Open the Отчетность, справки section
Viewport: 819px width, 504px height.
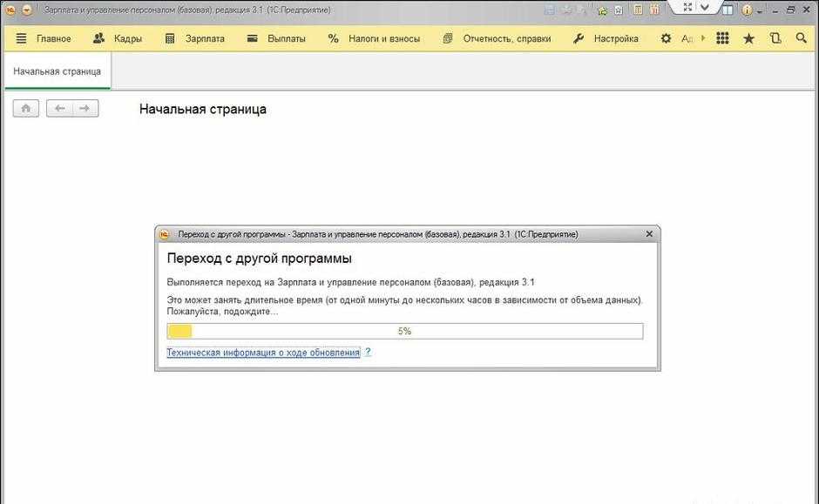click(x=497, y=38)
